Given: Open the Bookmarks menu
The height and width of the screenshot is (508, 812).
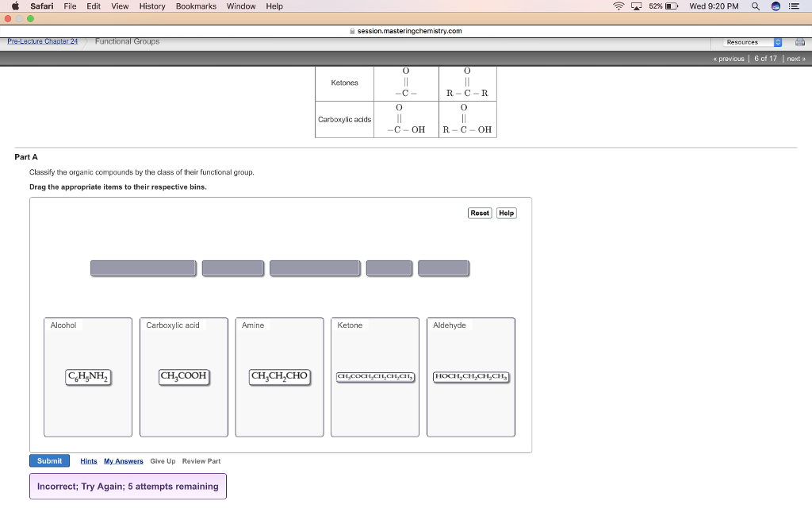Looking at the screenshot, I should [x=196, y=6].
